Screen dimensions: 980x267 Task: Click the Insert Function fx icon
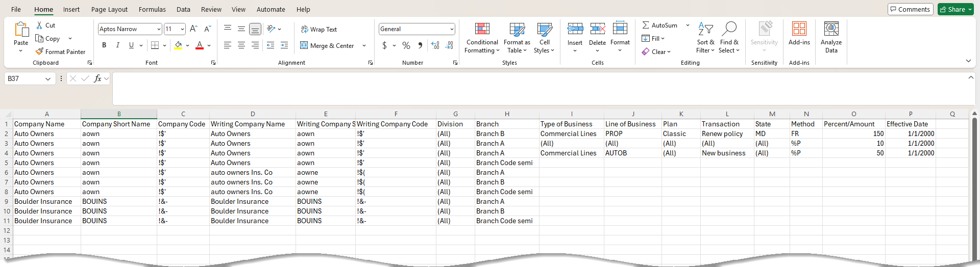pos(97,78)
